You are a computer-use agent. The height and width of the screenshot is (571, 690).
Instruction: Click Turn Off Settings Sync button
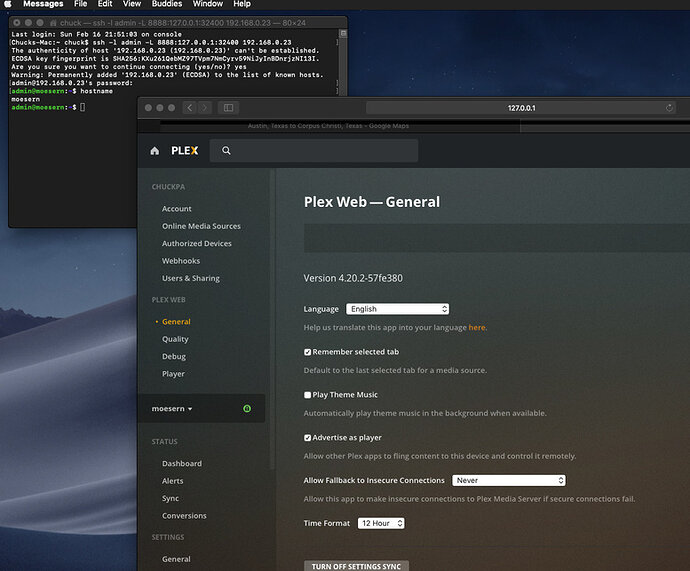pos(356,566)
